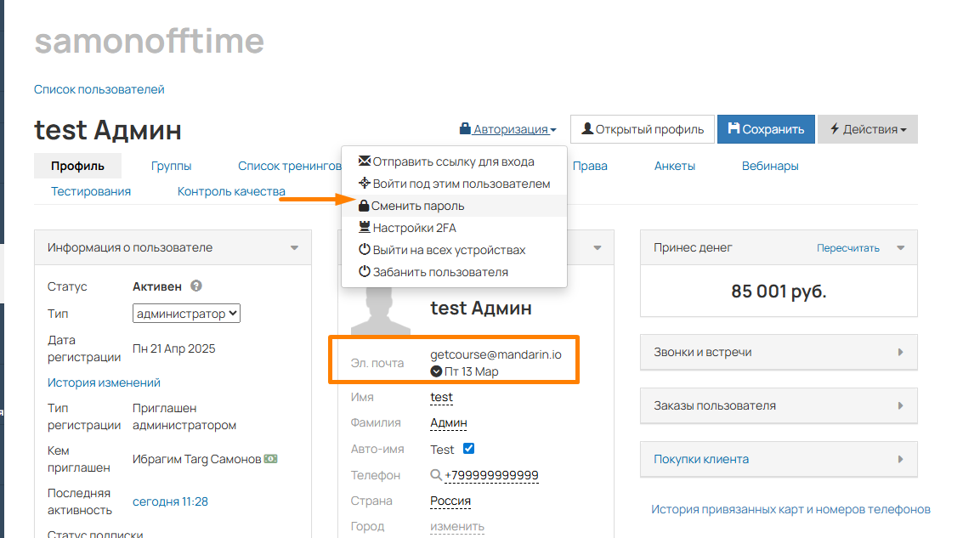The height and width of the screenshot is (538, 980).
Task: Switch to the Группы tab
Action: [171, 167]
